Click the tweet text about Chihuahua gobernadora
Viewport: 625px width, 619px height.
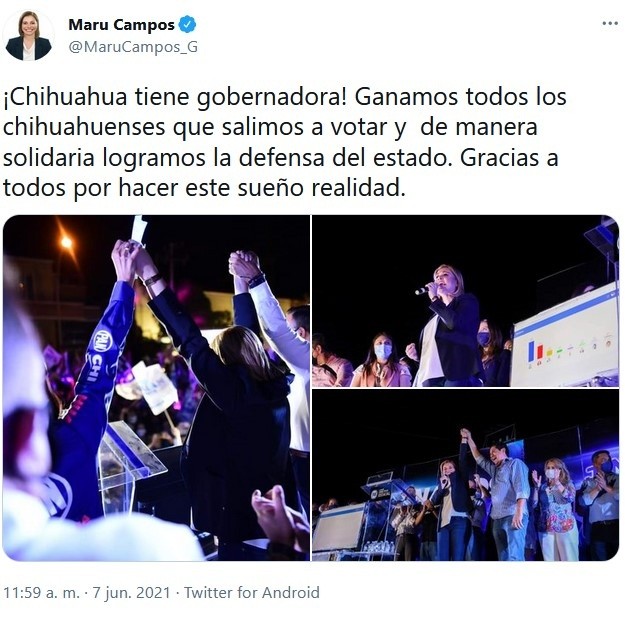pos(284,142)
